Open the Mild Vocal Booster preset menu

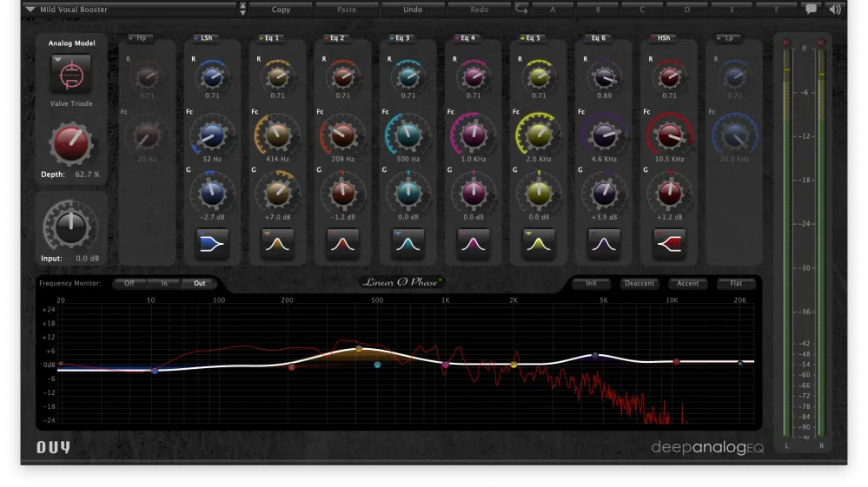[130, 10]
